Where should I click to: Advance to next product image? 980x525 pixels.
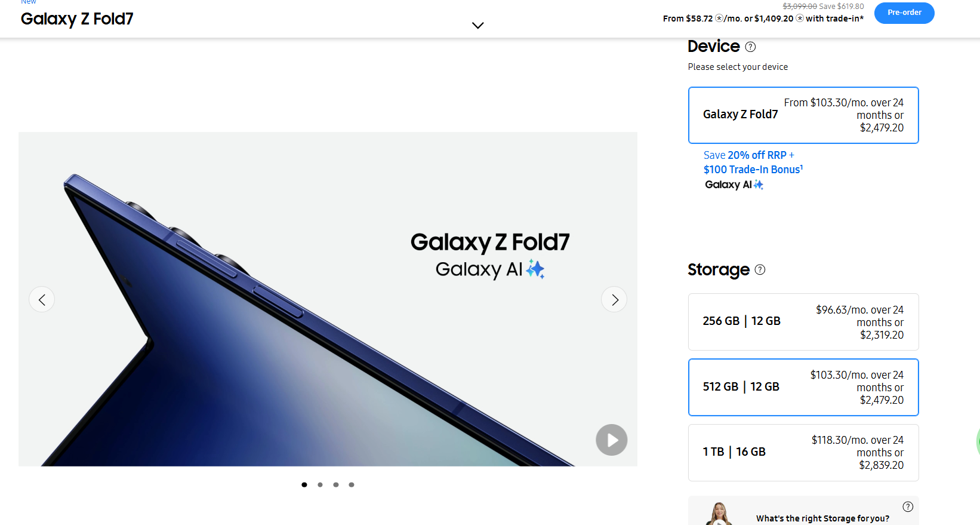[614, 299]
